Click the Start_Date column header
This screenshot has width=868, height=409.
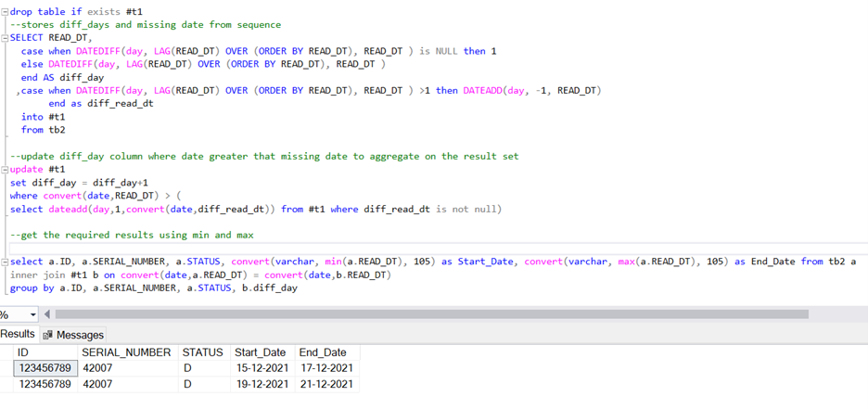click(262, 352)
